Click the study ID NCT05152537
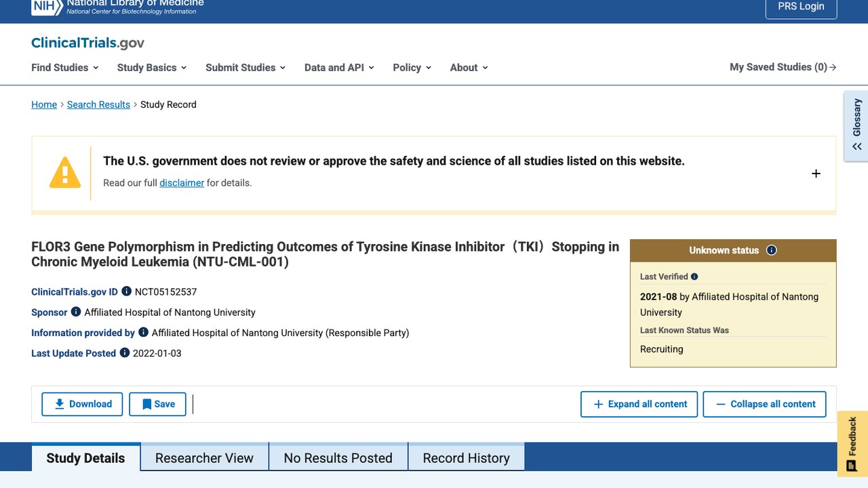The width and height of the screenshot is (868, 488). click(165, 291)
